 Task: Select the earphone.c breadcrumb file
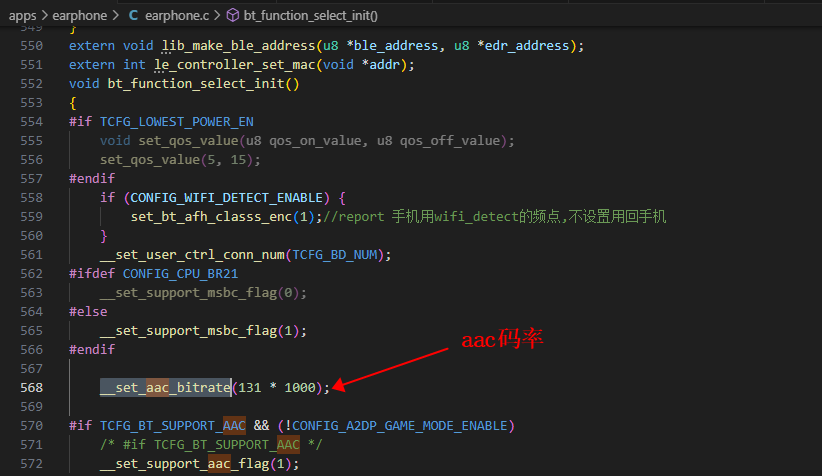point(177,16)
